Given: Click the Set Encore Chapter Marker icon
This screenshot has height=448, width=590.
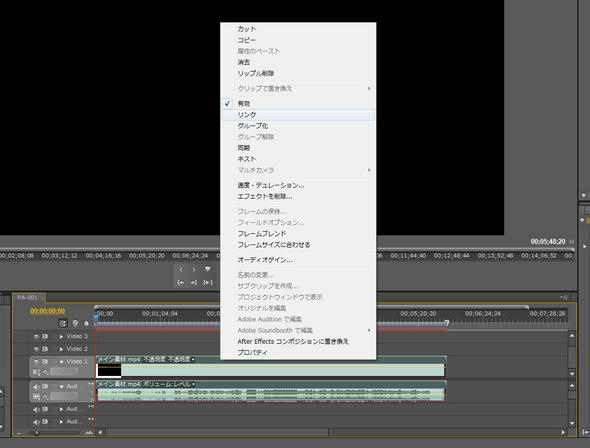Looking at the screenshot, I should [x=75, y=323].
